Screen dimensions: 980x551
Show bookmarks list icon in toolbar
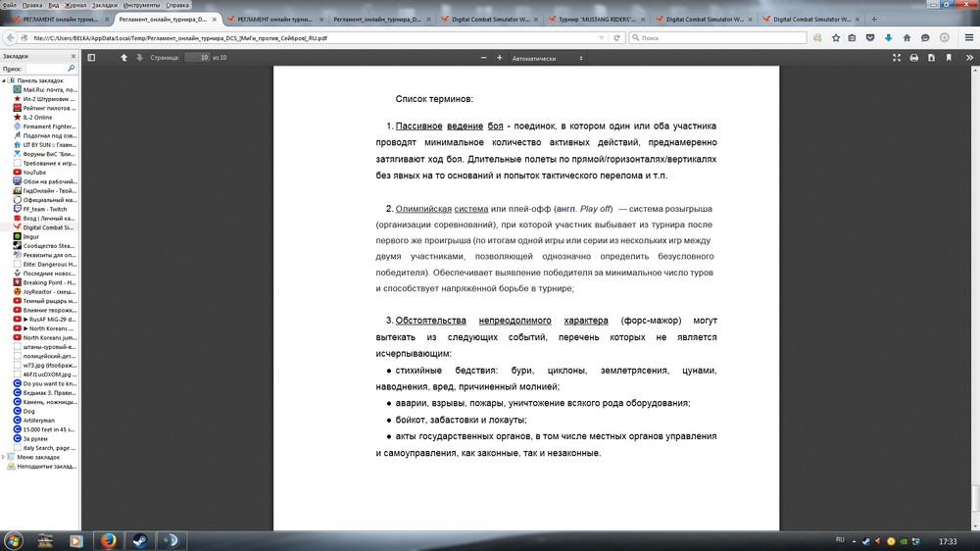click(852, 38)
